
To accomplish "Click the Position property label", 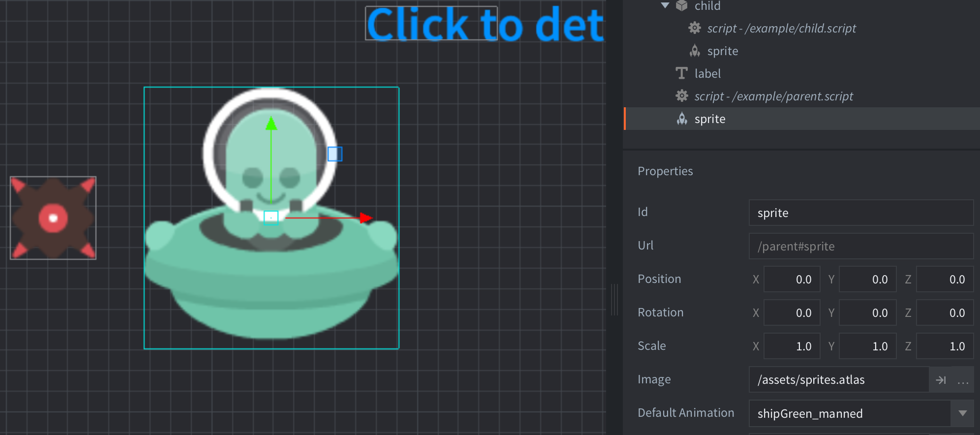I will click(x=659, y=279).
